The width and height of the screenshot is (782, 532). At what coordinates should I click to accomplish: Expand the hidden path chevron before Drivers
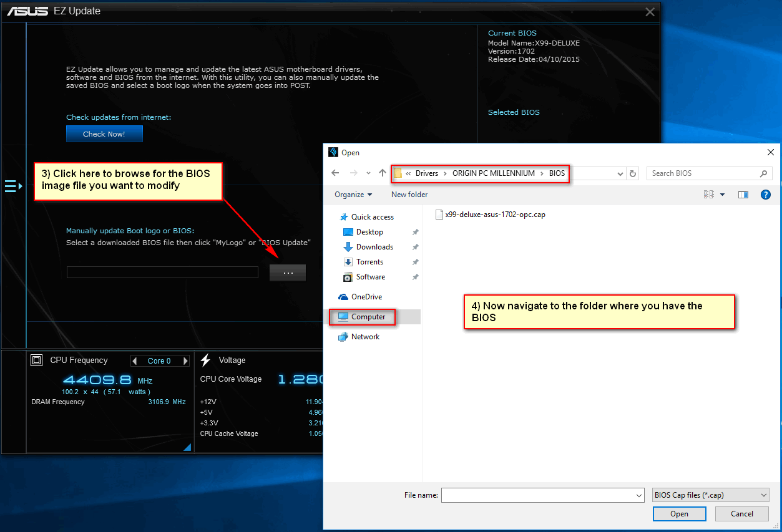click(408, 173)
